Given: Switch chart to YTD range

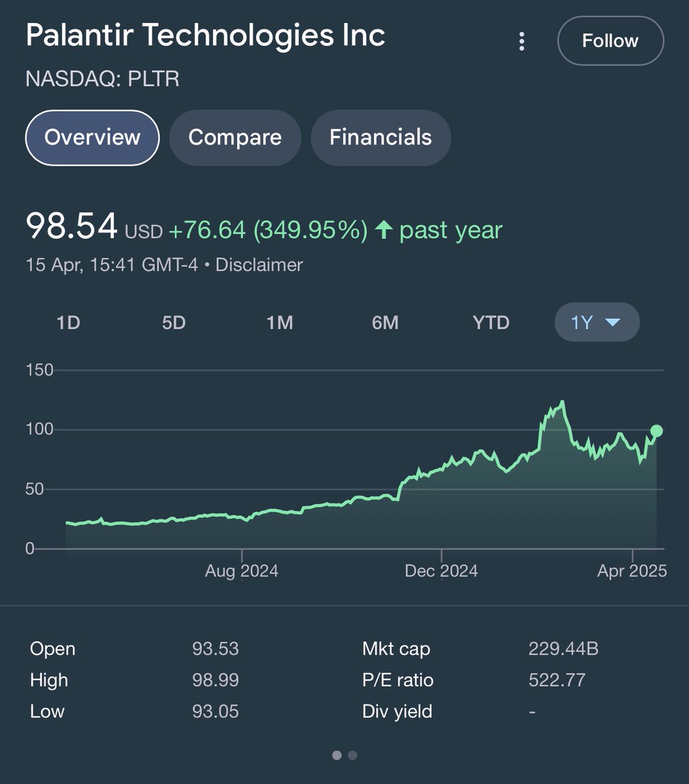Looking at the screenshot, I should point(491,322).
